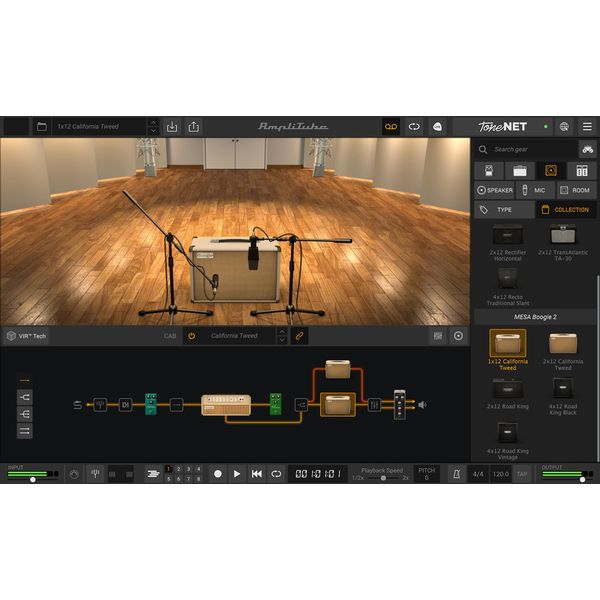Adjust the Playback Speed slider
Viewport: 600px width, 600px height.
(x=383, y=478)
